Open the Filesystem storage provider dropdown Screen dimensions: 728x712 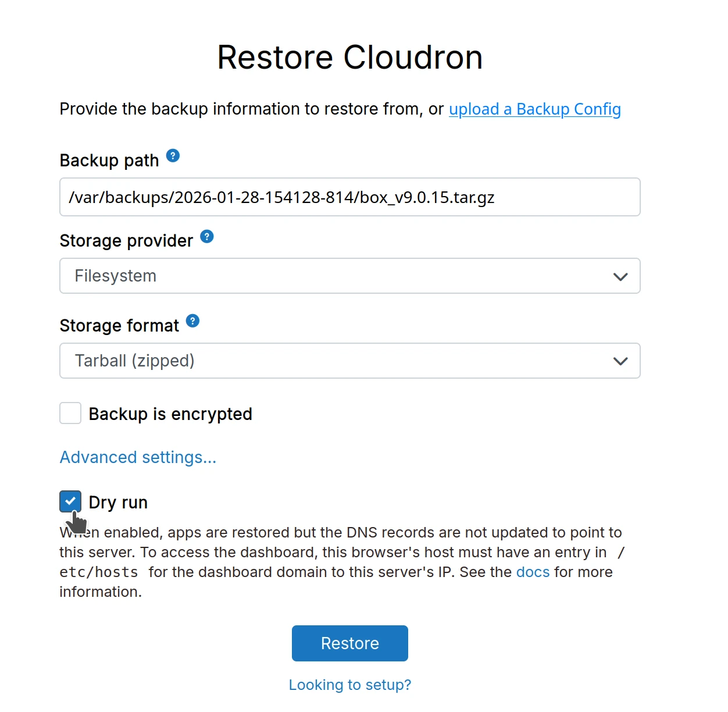pyautogui.click(x=349, y=276)
